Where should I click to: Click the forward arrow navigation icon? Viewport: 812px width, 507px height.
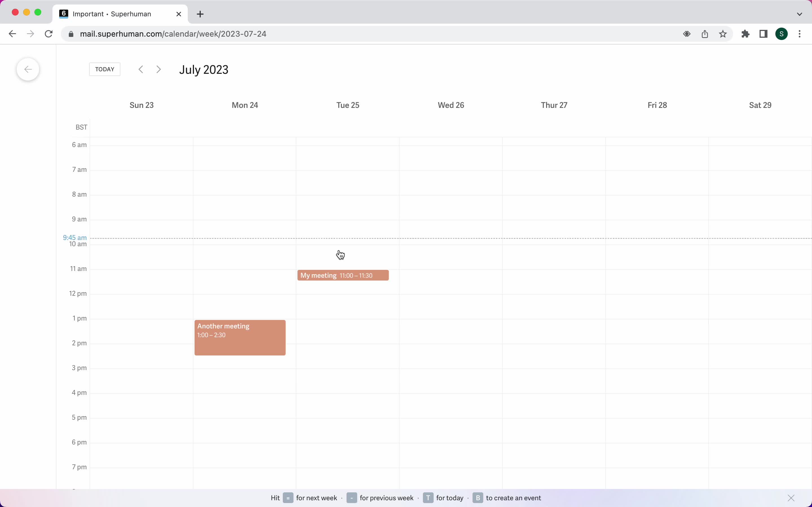[158, 69]
